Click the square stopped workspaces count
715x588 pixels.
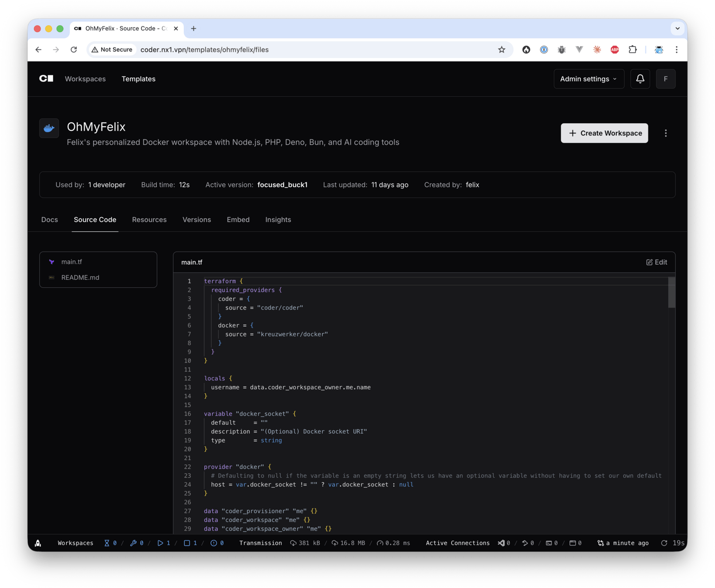pos(190,543)
